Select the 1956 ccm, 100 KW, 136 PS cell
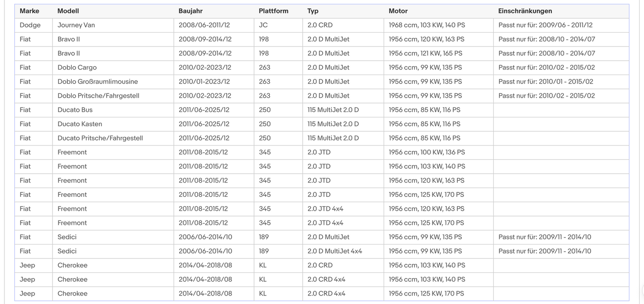This screenshot has width=644, height=304. coord(439,152)
